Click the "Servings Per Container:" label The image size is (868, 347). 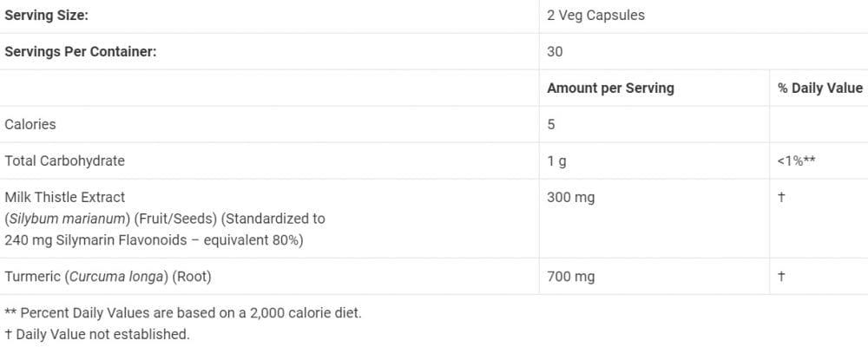(81, 51)
